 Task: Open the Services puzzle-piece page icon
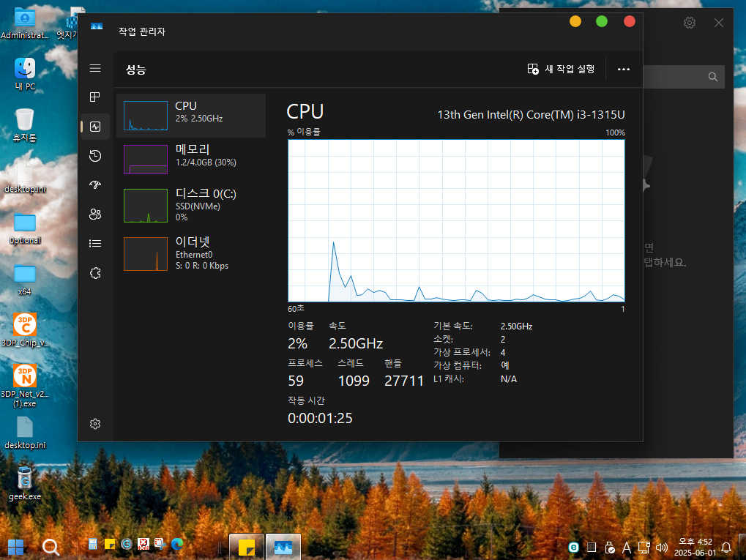click(x=95, y=272)
